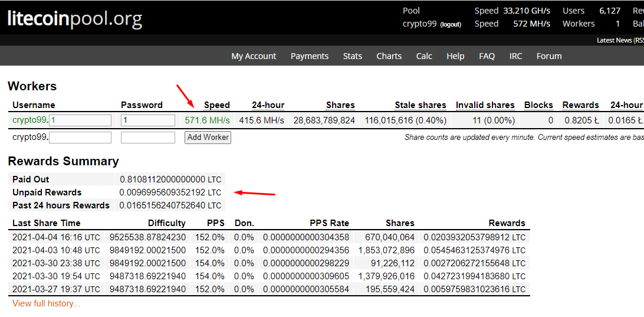Focus the empty new worker name field
This screenshot has width=644, height=317.
coord(80,138)
